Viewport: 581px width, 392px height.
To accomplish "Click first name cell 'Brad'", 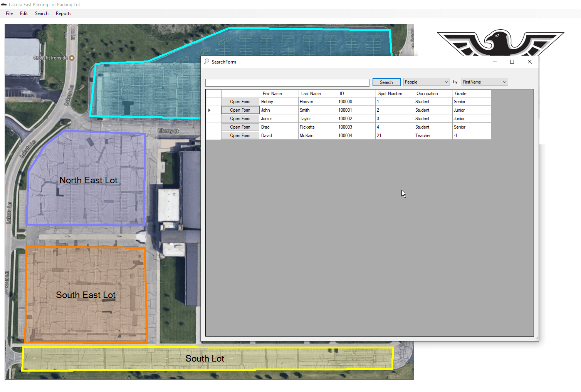I will pyautogui.click(x=279, y=127).
